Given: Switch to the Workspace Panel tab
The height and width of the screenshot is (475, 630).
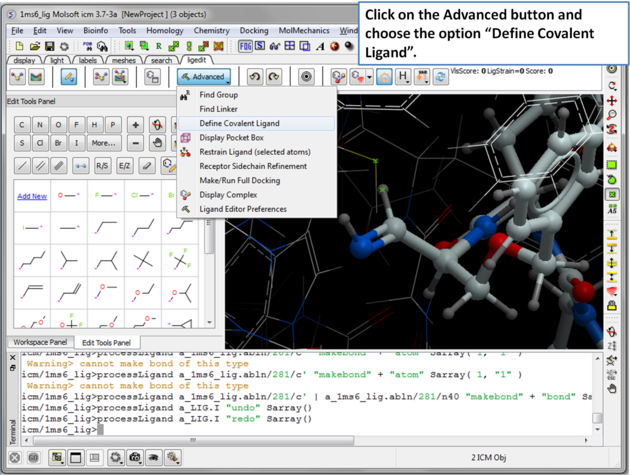Looking at the screenshot, I should (40, 342).
